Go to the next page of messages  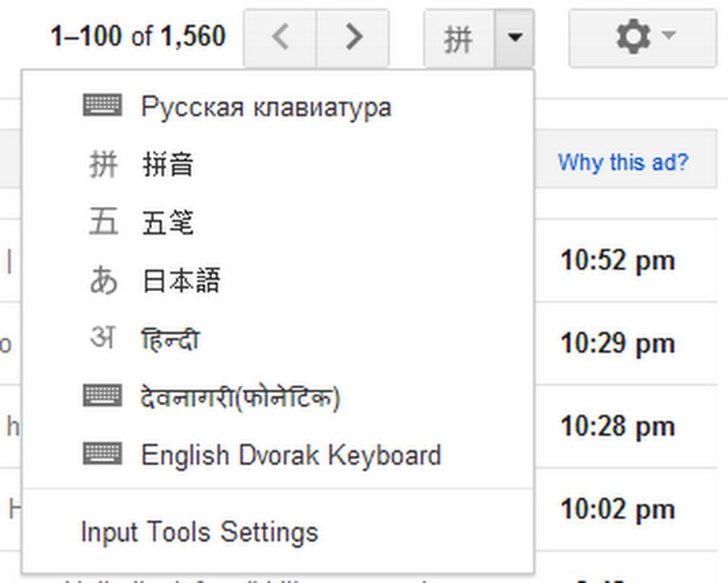(353, 37)
